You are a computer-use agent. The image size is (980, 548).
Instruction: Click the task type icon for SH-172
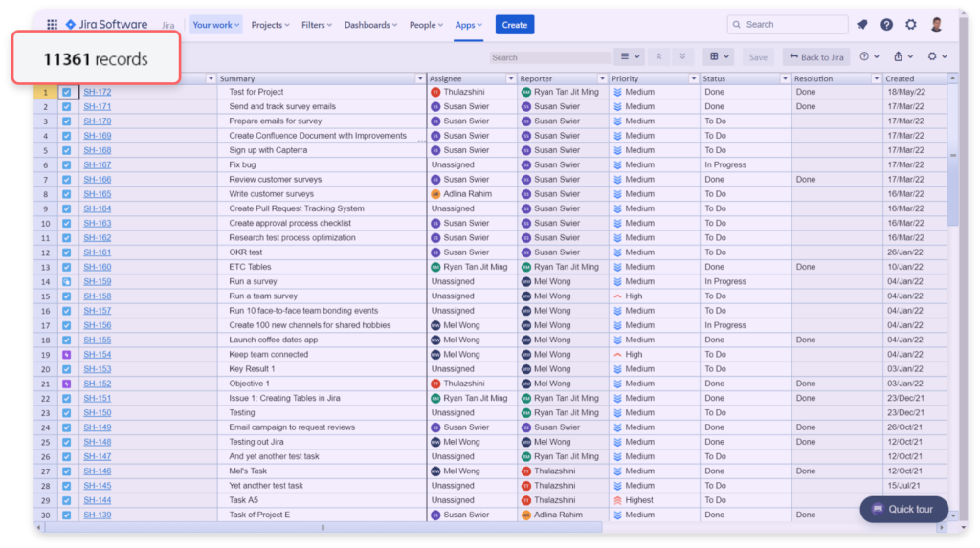point(67,92)
